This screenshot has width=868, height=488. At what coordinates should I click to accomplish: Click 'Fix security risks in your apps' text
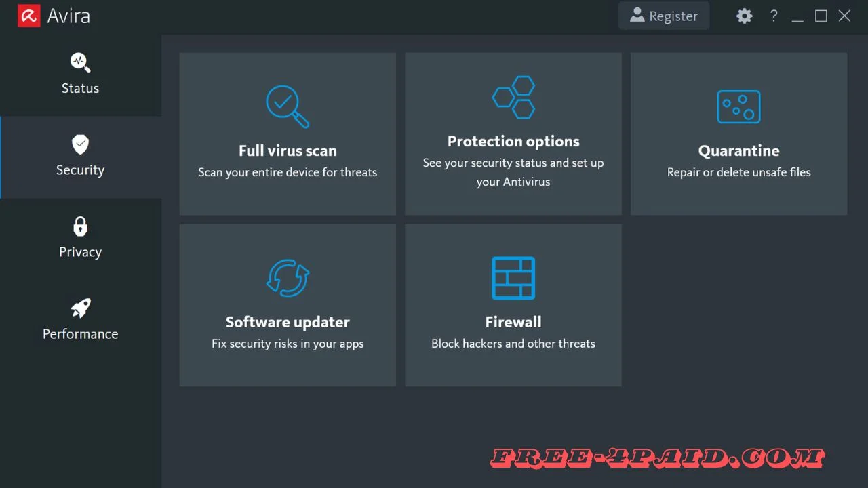coord(288,344)
